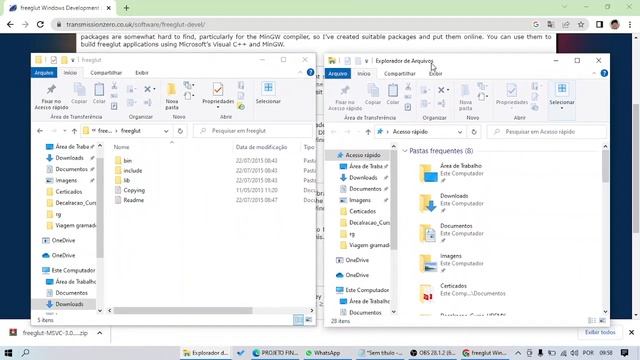This screenshot has height=360, width=640.
Task: Switch freeglut window to details view
Action: [x=298, y=320]
